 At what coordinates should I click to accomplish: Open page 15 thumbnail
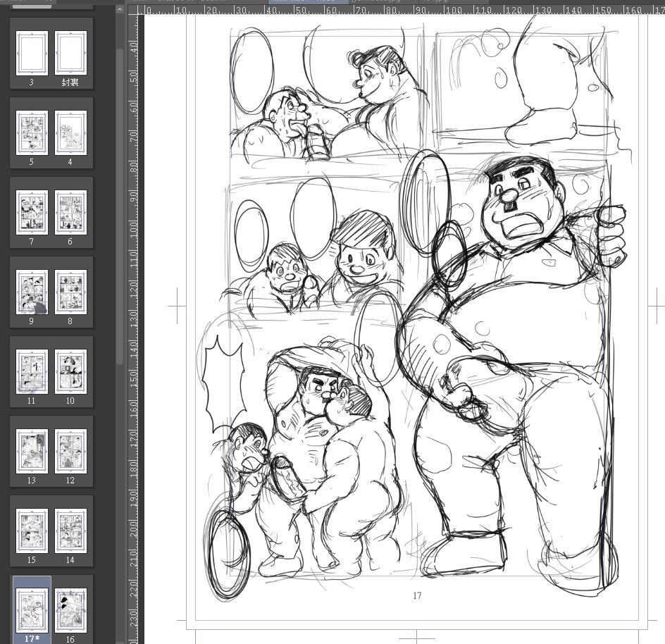32,531
